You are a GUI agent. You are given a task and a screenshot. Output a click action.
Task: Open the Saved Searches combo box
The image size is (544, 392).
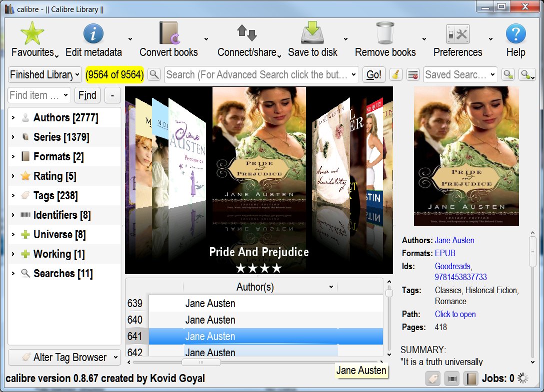coord(460,75)
